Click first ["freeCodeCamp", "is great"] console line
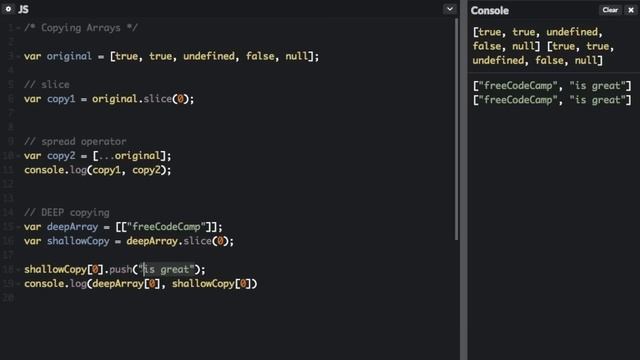The image size is (640, 360). [552, 86]
